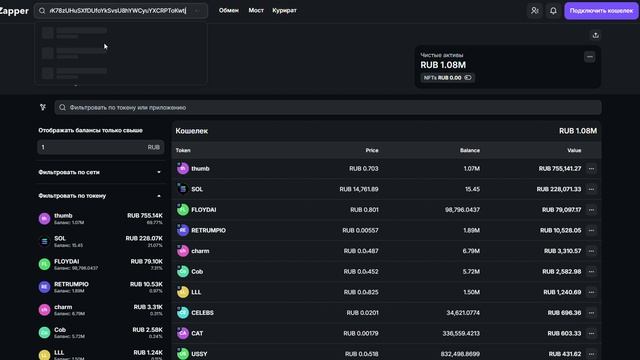Open options menu for CELEBS row

(591, 313)
